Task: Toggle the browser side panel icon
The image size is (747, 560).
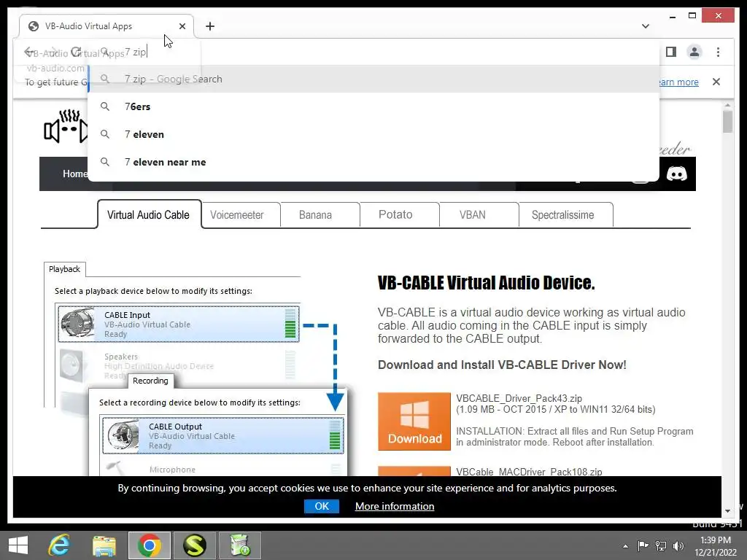Action: coord(671,52)
